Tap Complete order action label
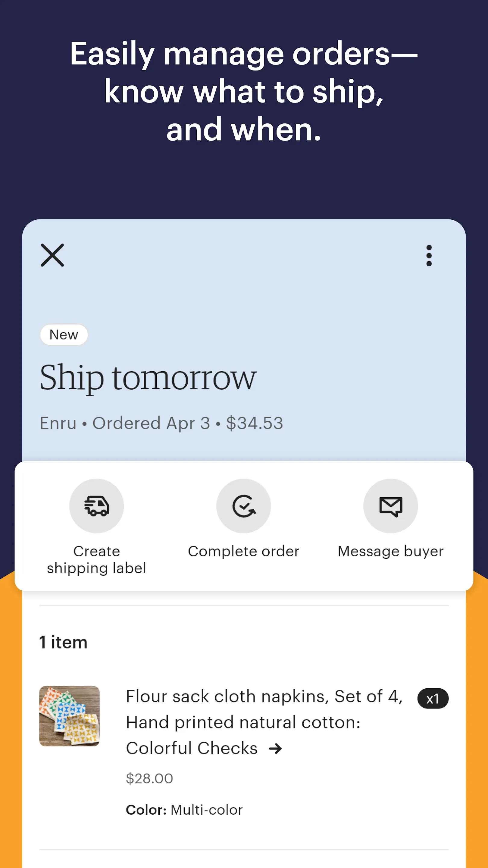Screen dimensions: 488x868 pyautogui.click(x=244, y=552)
